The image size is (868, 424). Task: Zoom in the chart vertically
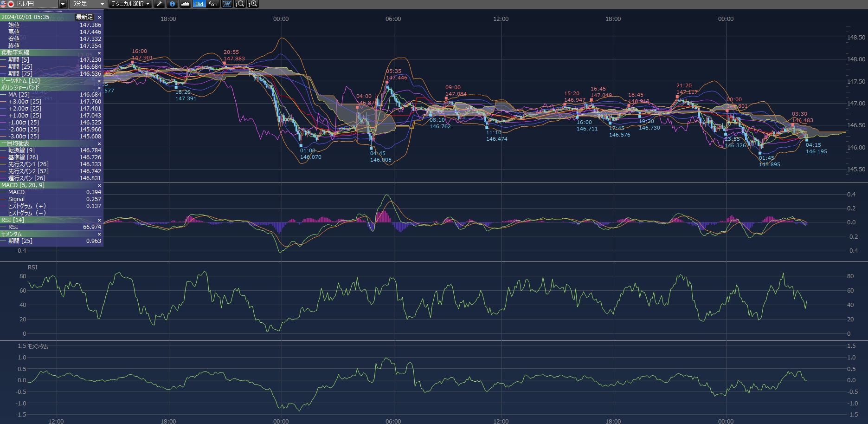point(253,4)
